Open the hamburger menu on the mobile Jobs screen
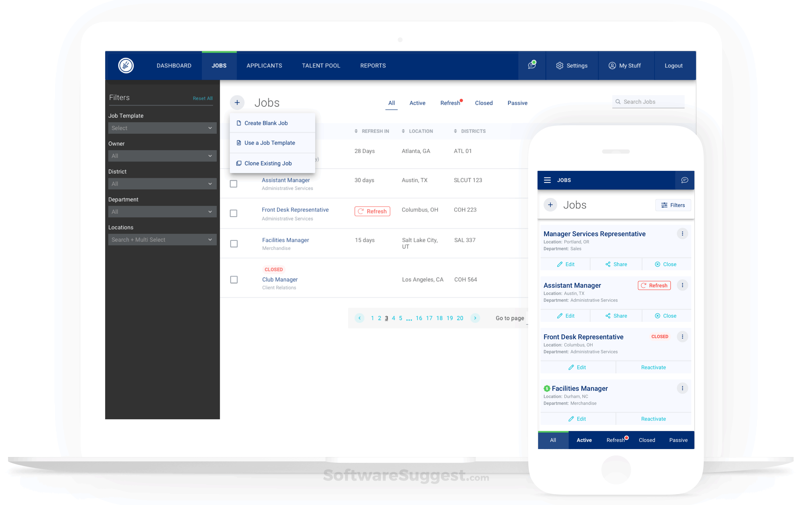The image size is (812, 505). [x=548, y=180]
